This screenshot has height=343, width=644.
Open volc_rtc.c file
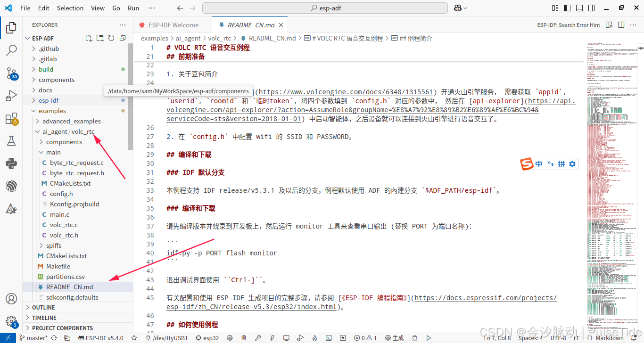point(64,225)
